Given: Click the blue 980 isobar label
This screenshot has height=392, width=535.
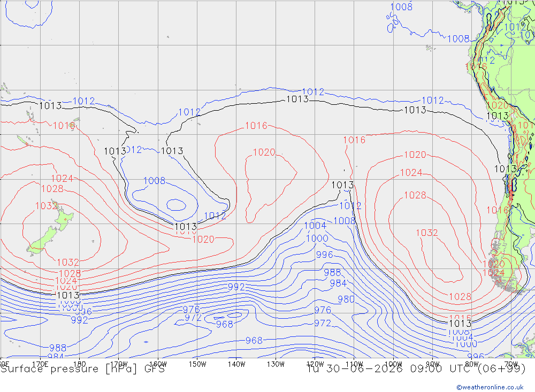Looking at the screenshot, I should (x=346, y=299).
